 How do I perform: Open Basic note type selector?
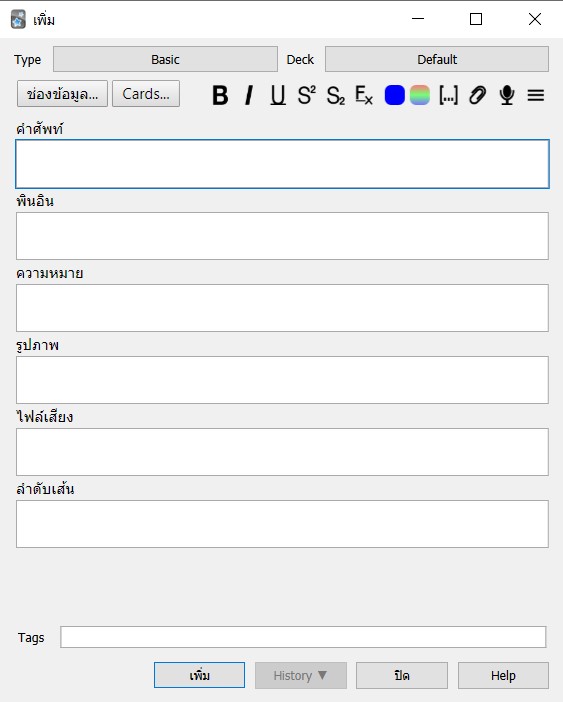click(165, 59)
